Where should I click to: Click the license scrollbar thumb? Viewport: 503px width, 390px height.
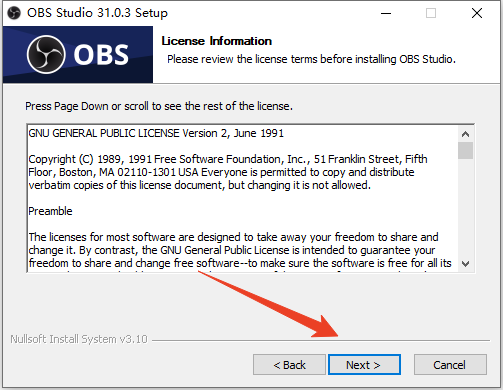[x=465, y=150]
